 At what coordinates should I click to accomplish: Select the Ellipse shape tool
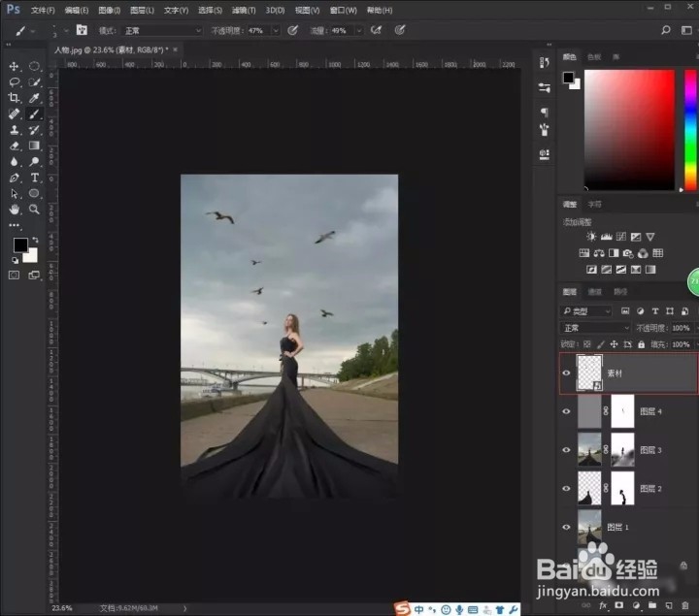[x=34, y=194]
